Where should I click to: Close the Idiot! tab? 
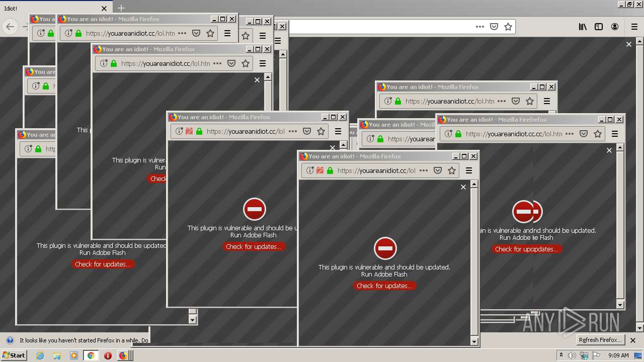(x=104, y=9)
